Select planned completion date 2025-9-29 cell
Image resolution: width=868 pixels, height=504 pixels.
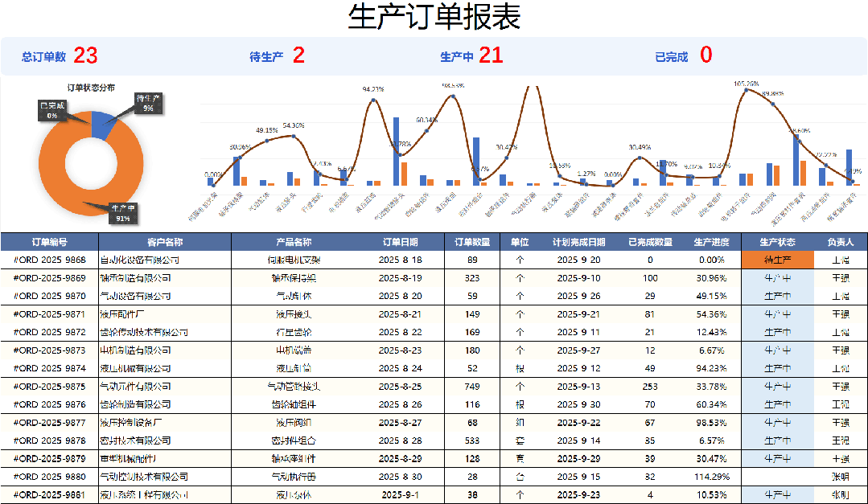(x=578, y=458)
